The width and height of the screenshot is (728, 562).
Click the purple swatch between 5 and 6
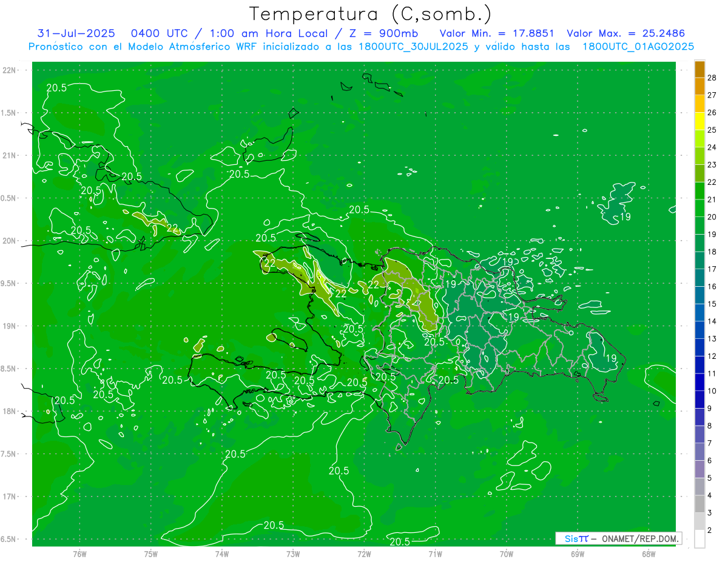[699, 469]
